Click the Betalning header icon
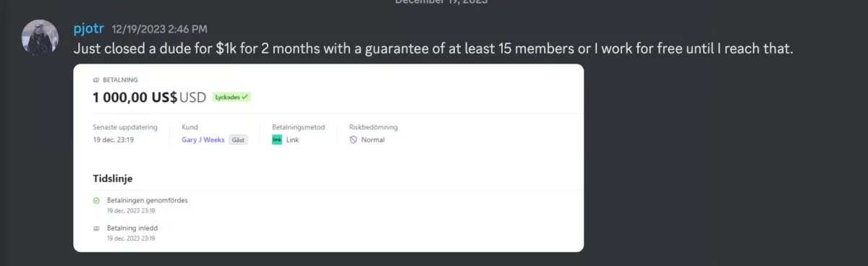Viewport: 868px width, 266px height. coord(96,80)
